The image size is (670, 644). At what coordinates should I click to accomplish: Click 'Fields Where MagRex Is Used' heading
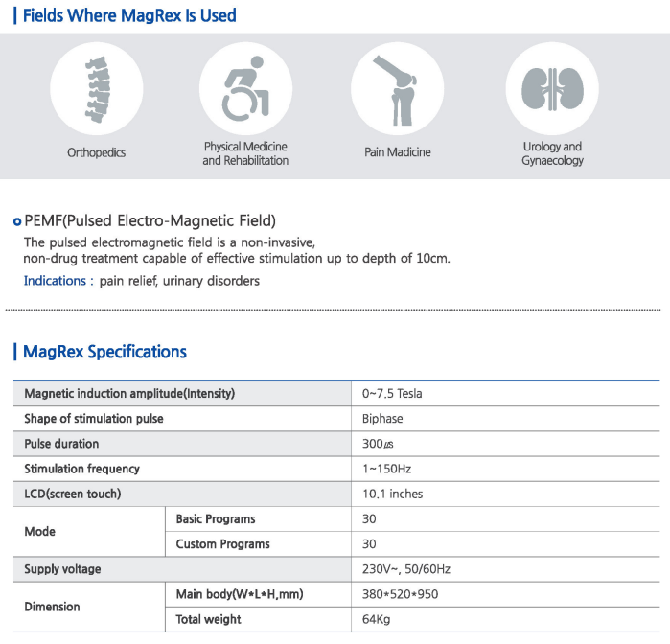(x=129, y=15)
